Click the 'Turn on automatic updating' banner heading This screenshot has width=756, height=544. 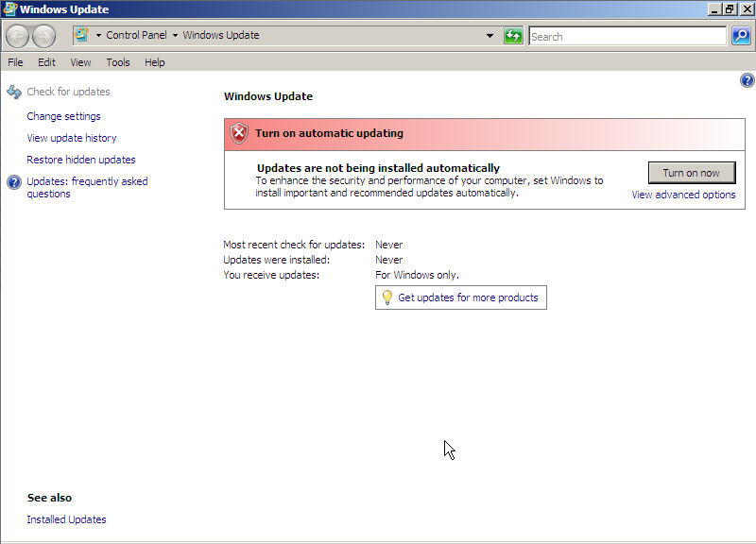pyautogui.click(x=329, y=133)
